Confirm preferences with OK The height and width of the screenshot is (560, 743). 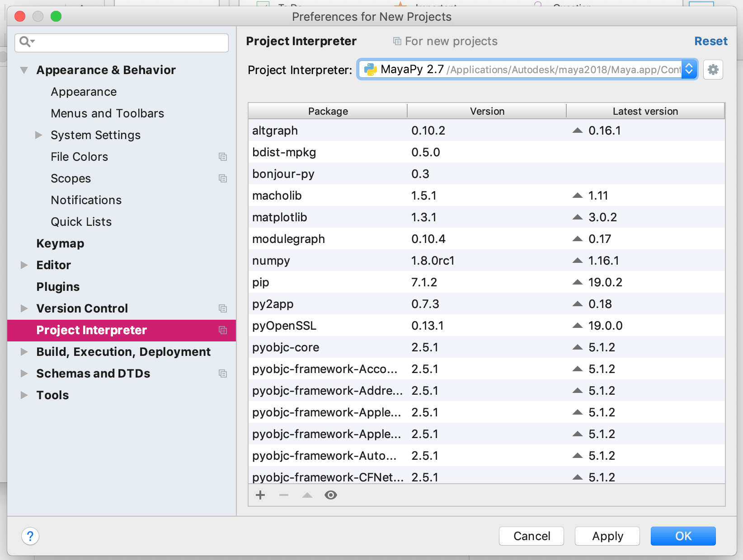683,536
